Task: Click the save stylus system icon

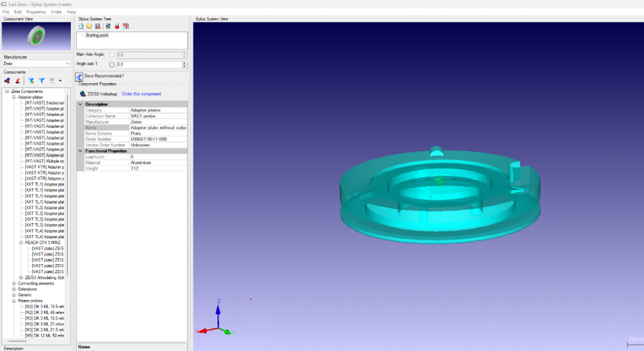Action: tap(97, 26)
